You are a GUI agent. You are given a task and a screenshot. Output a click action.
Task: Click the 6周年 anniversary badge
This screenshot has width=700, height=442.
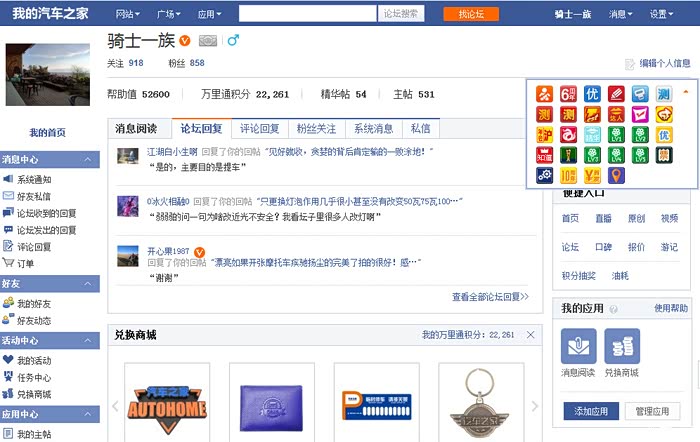[x=568, y=94]
